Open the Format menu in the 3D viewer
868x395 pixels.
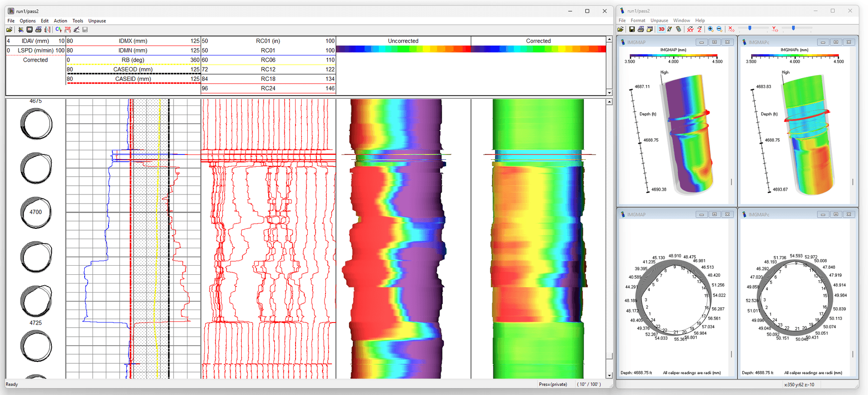pos(638,20)
